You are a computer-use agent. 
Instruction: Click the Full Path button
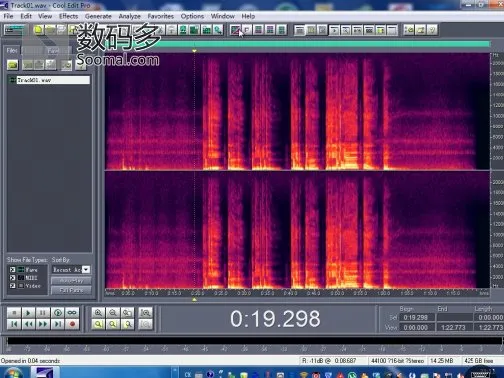[71, 290]
